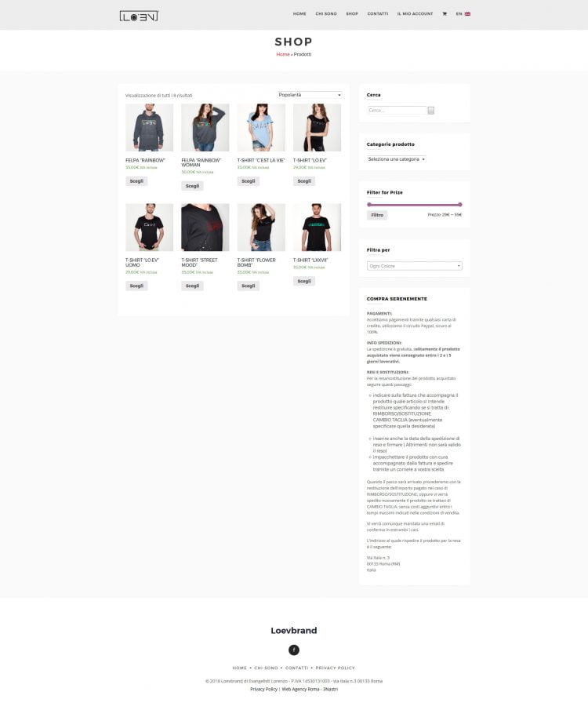Select Contatti in the top navigation
The width and height of the screenshot is (588, 721).
pyautogui.click(x=378, y=14)
